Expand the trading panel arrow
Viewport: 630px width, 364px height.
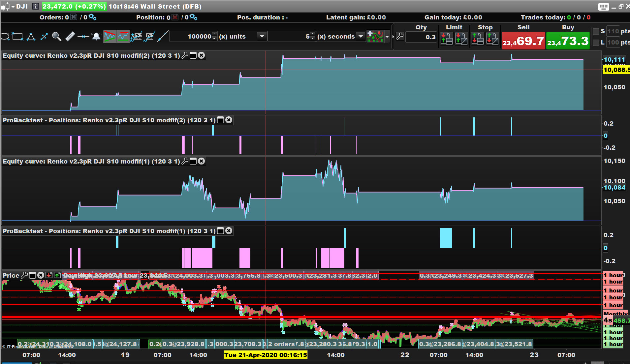click(x=393, y=37)
